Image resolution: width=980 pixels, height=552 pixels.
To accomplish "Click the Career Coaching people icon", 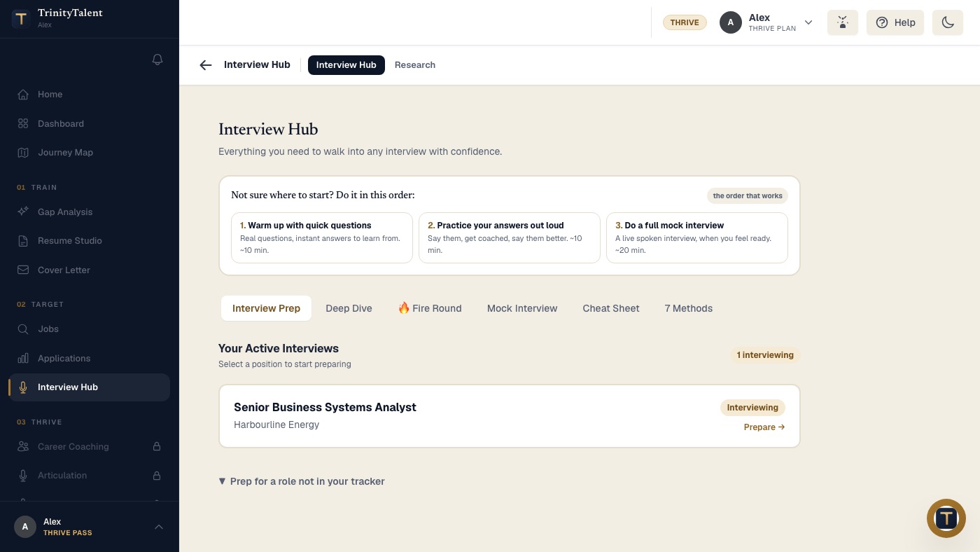I will [23, 446].
